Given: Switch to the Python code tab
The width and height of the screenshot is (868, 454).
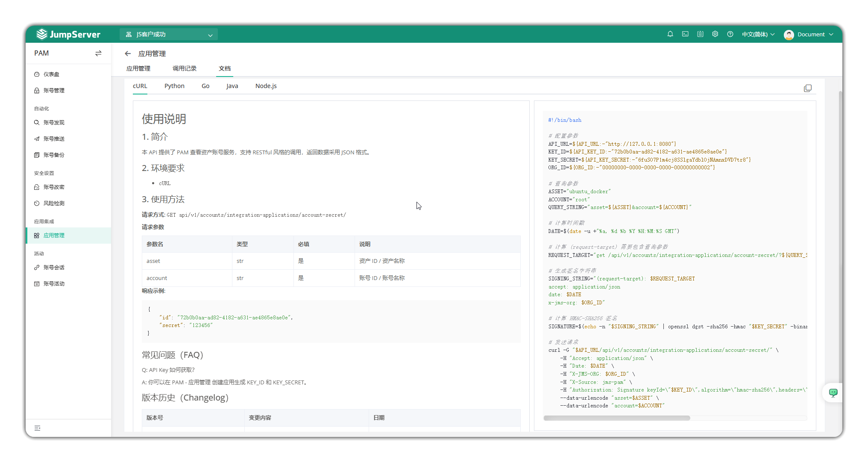Looking at the screenshot, I should (x=174, y=86).
